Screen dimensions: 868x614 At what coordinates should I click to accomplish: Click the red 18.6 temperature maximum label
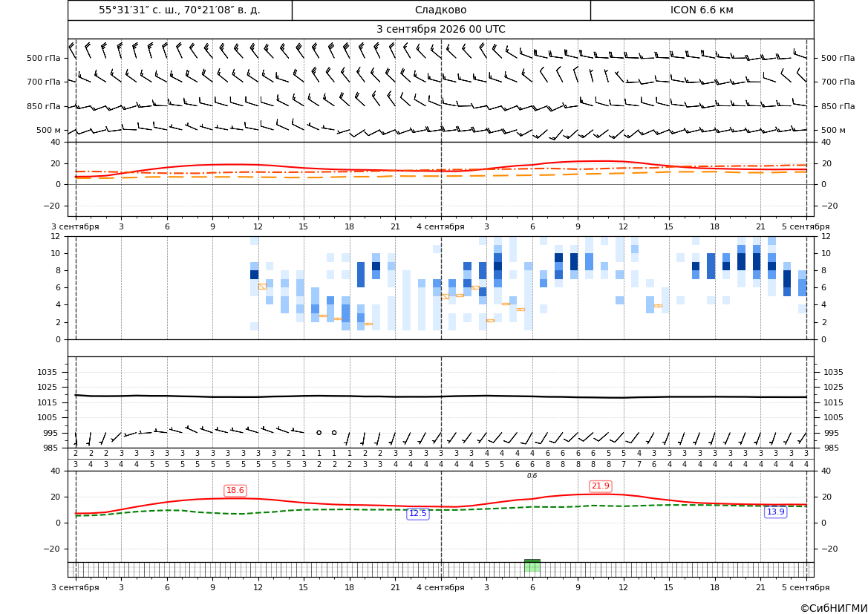click(x=235, y=491)
